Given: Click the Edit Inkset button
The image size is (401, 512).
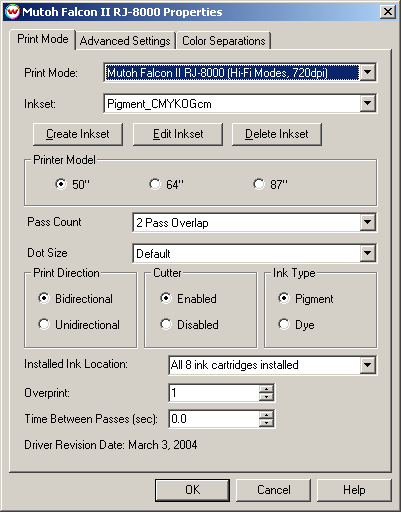Looking at the screenshot, I should [x=178, y=134].
